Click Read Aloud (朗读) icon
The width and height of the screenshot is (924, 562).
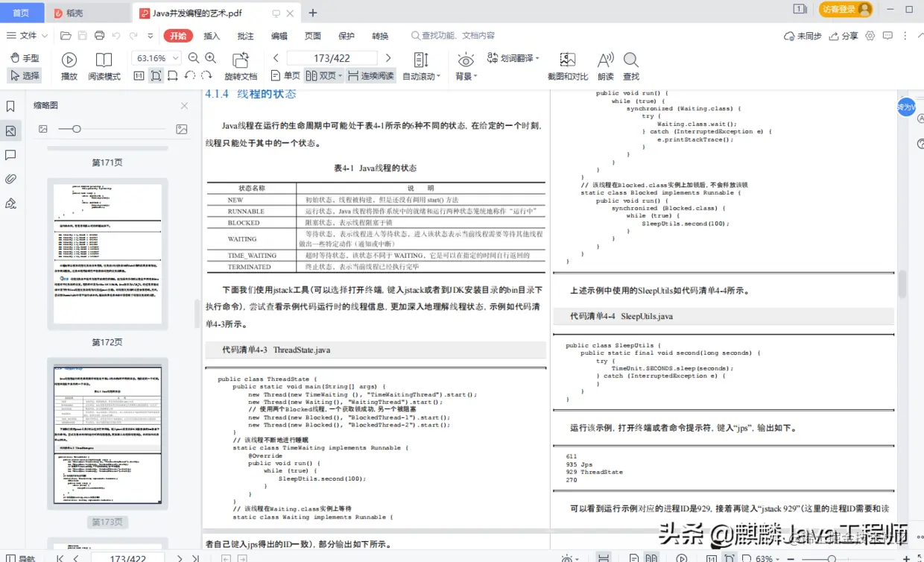[606, 66]
